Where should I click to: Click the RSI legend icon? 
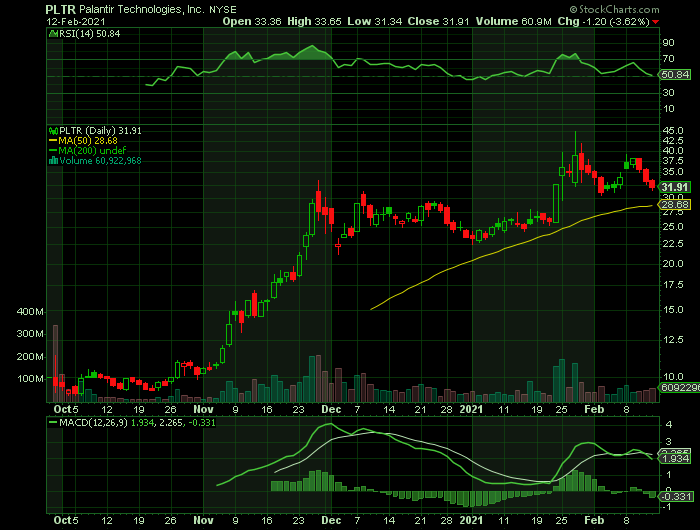click(53, 33)
